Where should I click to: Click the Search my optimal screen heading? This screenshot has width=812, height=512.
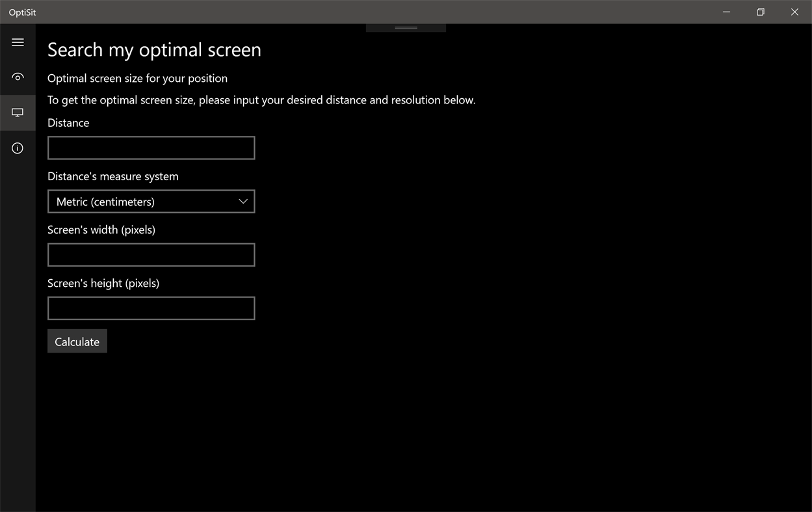pyautogui.click(x=153, y=49)
